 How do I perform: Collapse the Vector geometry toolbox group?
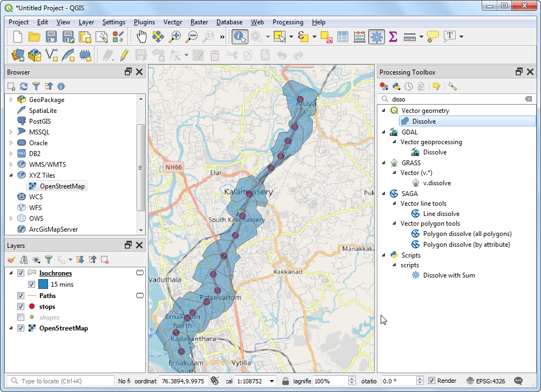coord(384,111)
